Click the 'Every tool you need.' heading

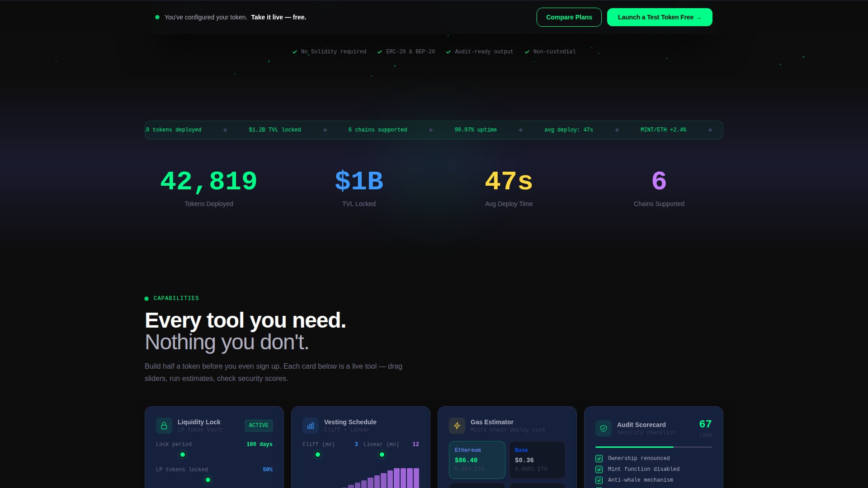coord(245,320)
